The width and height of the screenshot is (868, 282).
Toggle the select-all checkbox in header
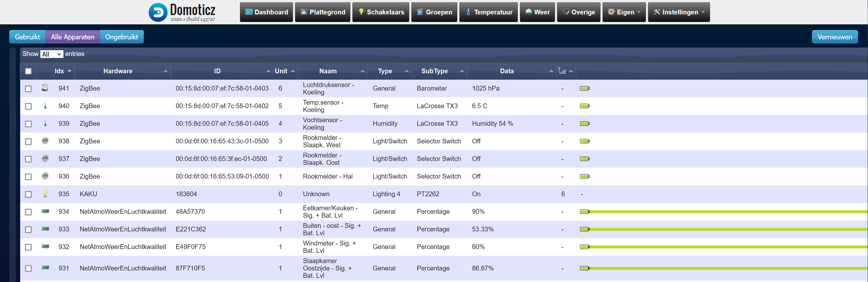click(x=28, y=71)
